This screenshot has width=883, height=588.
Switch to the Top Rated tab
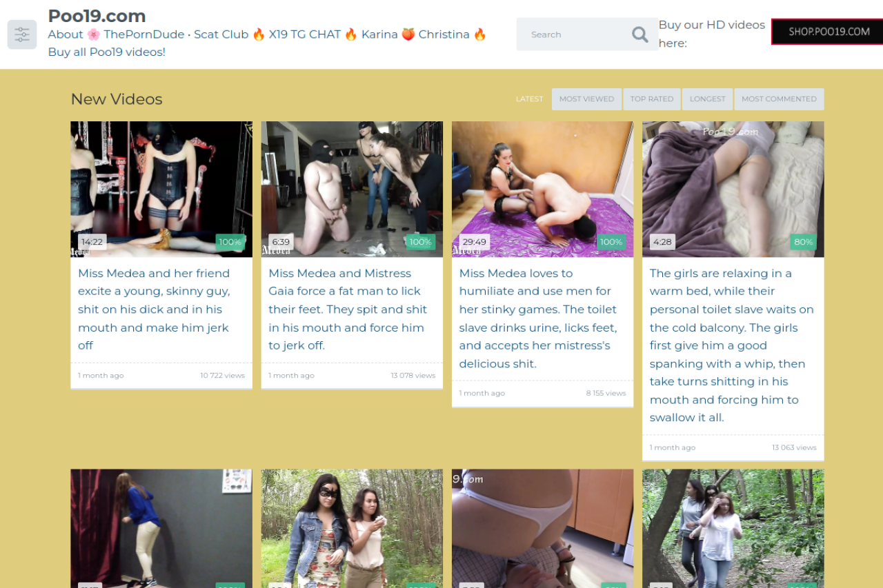coord(651,99)
